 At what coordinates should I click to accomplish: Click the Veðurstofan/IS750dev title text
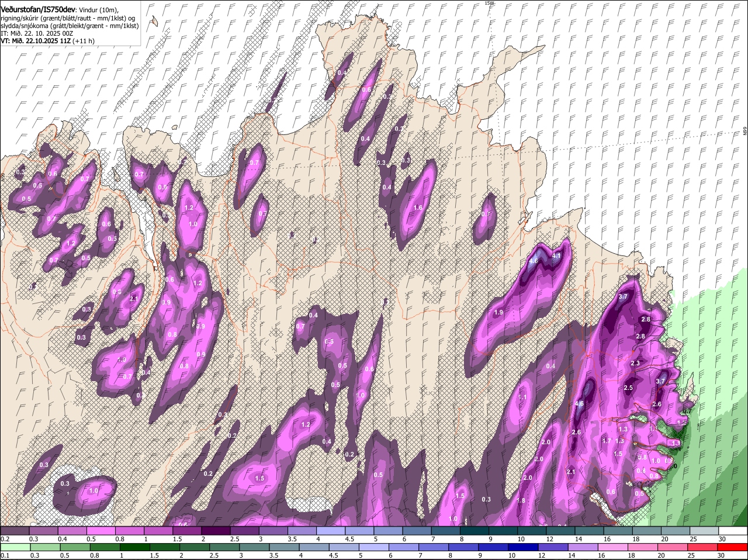38,9
